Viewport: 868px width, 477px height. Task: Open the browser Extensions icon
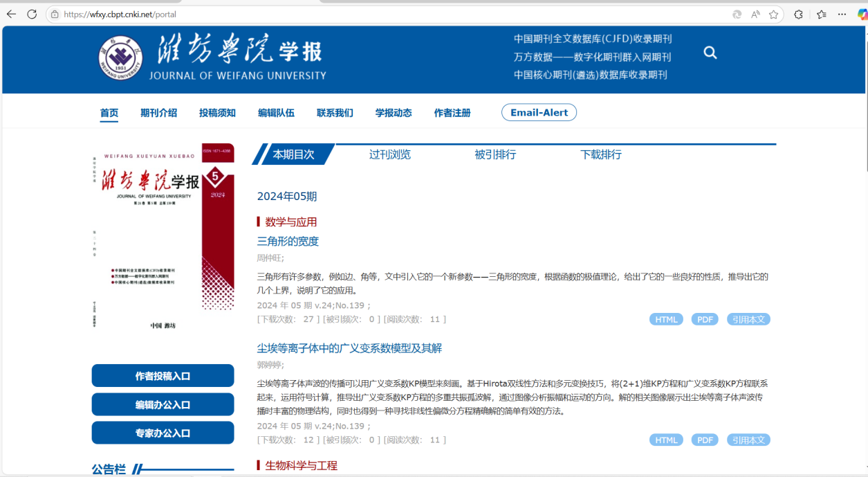(798, 15)
